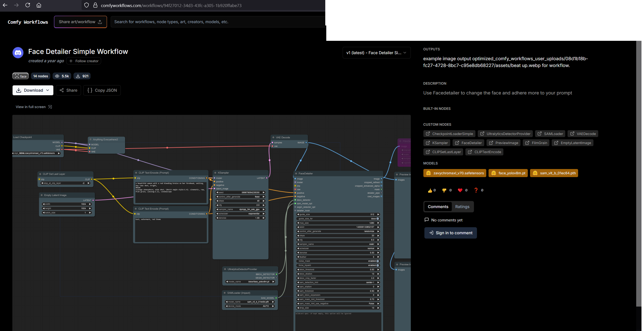
Task: Open sam_vit_b_01ec64.pth model link
Action: (554, 173)
